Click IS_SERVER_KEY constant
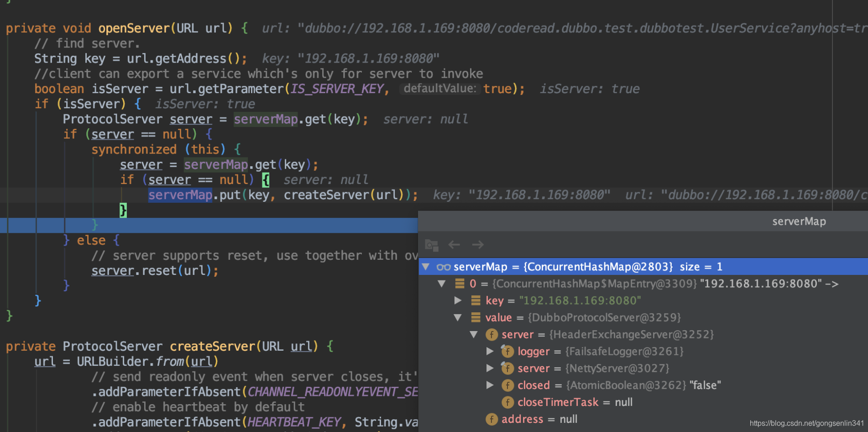This screenshot has width=868, height=432. pyautogui.click(x=337, y=89)
